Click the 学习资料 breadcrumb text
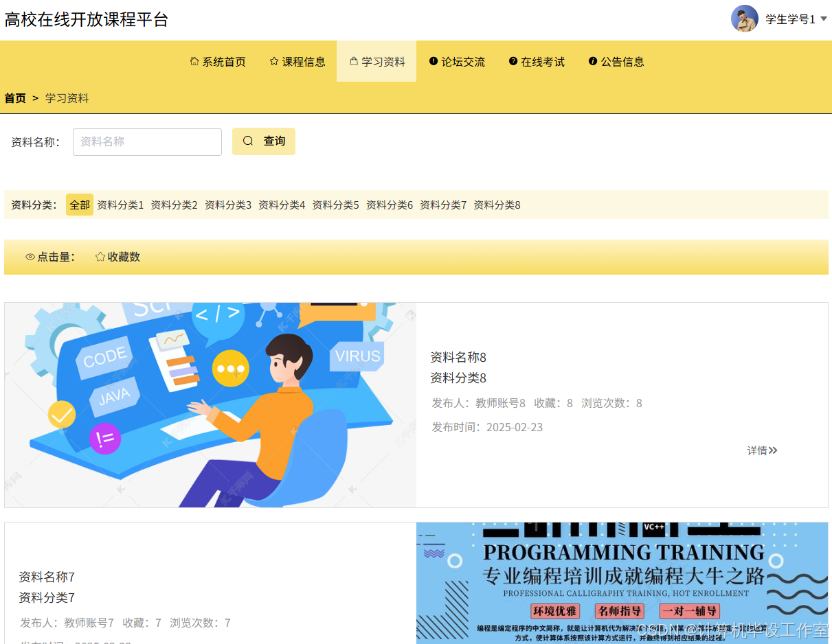The image size is (832, 644). 67,98
